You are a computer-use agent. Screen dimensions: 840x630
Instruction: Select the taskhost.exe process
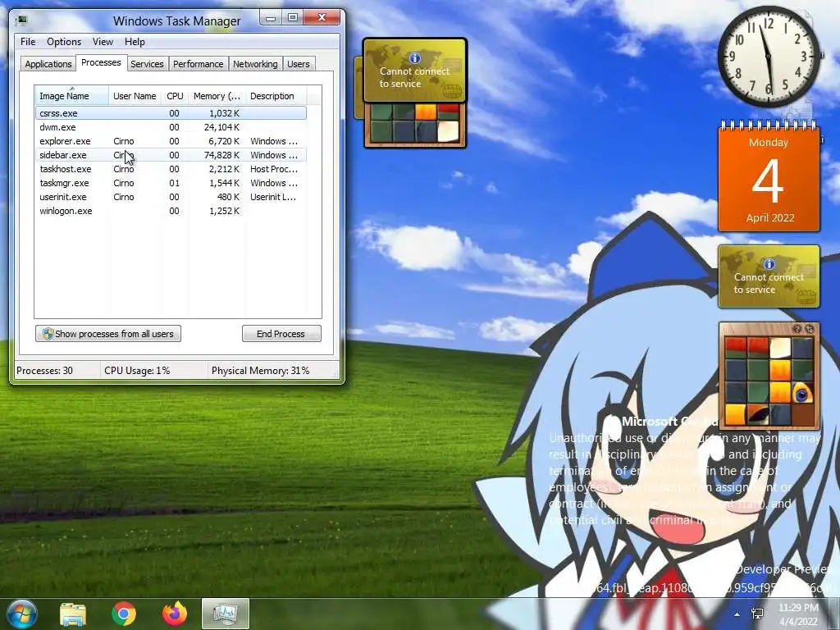[171, 169]
